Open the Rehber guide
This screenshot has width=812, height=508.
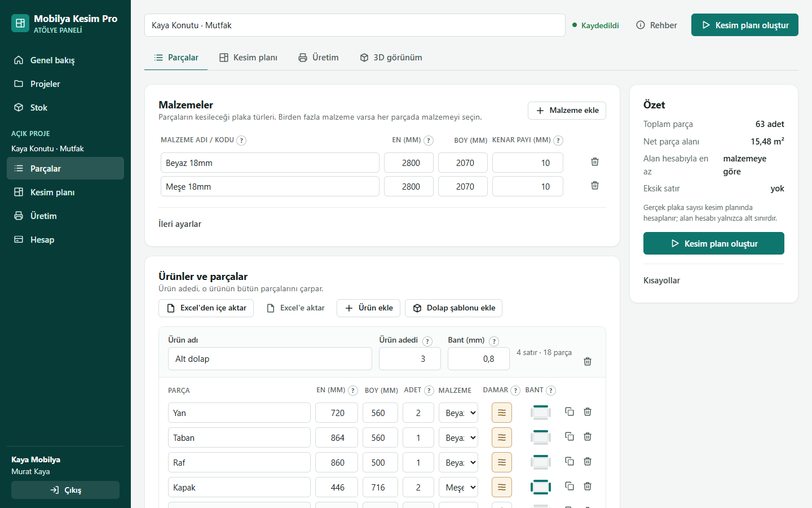[x=656, y=25]
